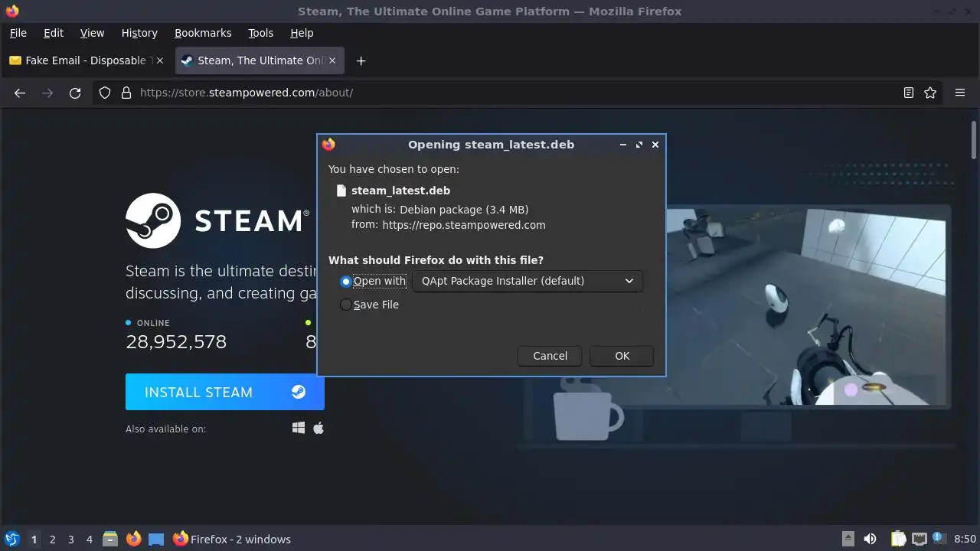
Task: Click the Firefox icon in dialog title
Action: point(328,144)
